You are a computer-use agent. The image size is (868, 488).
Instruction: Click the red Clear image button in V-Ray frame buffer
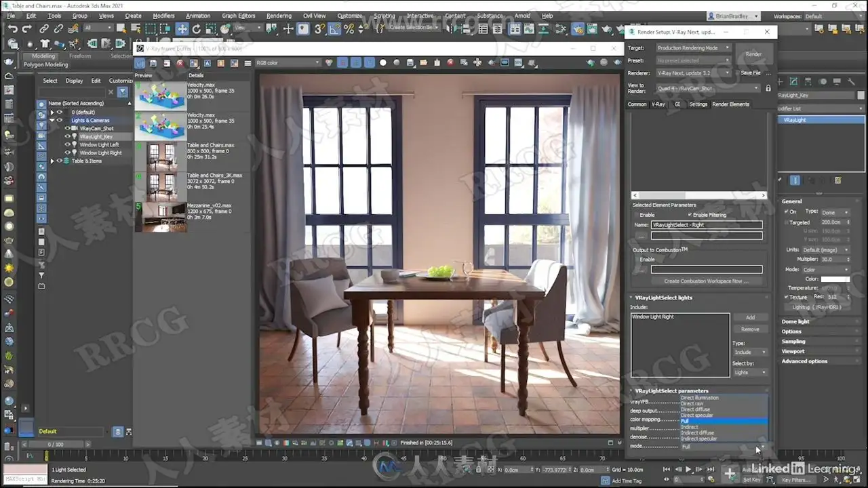click(450, 62)
